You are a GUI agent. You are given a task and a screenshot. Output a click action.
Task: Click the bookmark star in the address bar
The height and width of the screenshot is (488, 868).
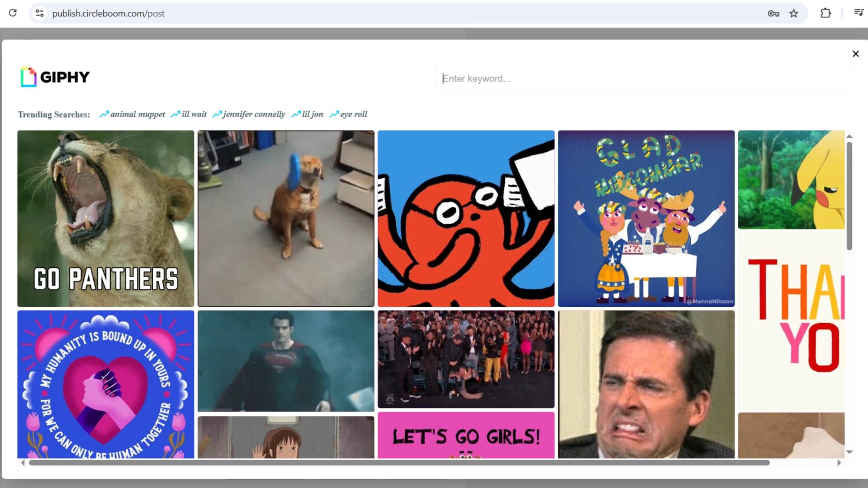[x=794, y=13]
